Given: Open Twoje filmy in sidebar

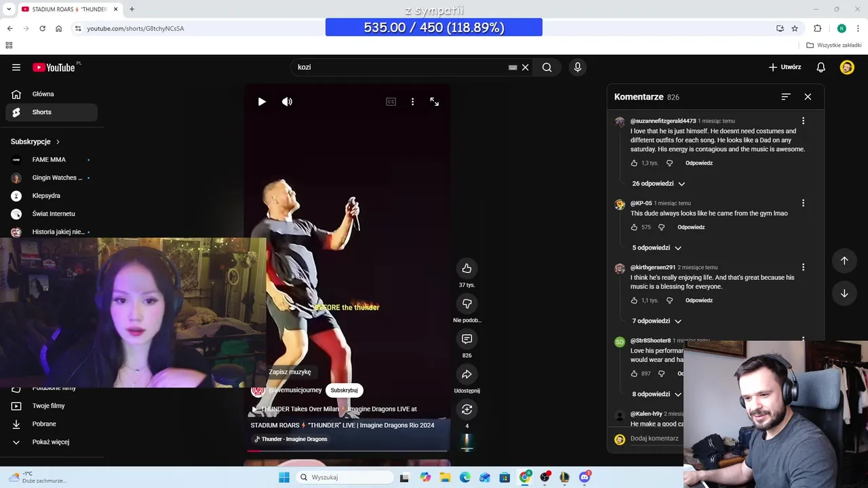Looking at the screenshot, I should point(52,406).
